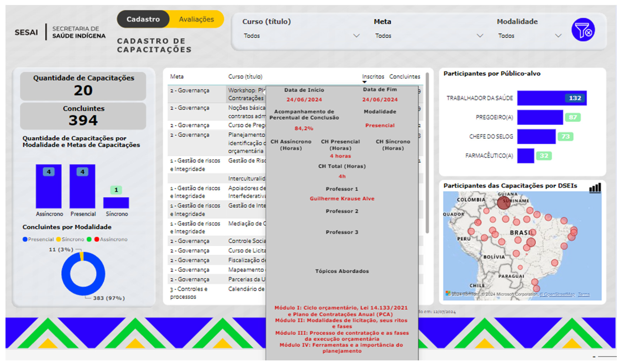Click the blue Presencial legend marker
This screenshot has height=364, width=623.
25,239
